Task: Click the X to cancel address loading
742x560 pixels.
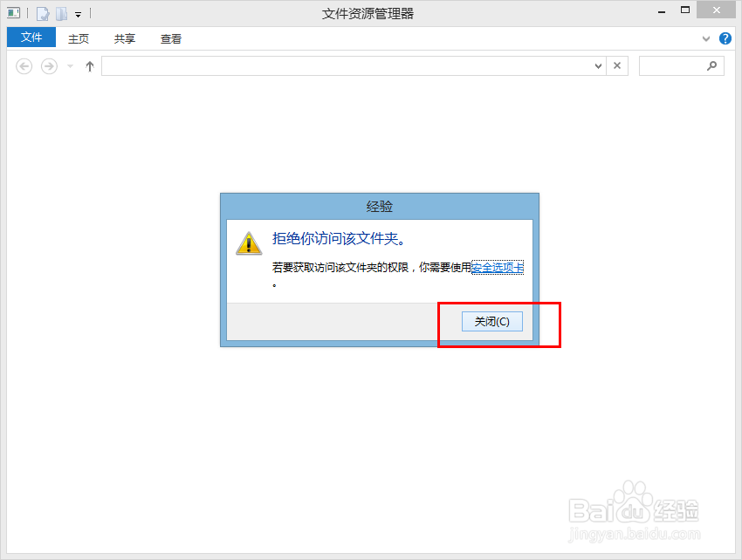Action: pyautogui.click(x=617, y=65)
